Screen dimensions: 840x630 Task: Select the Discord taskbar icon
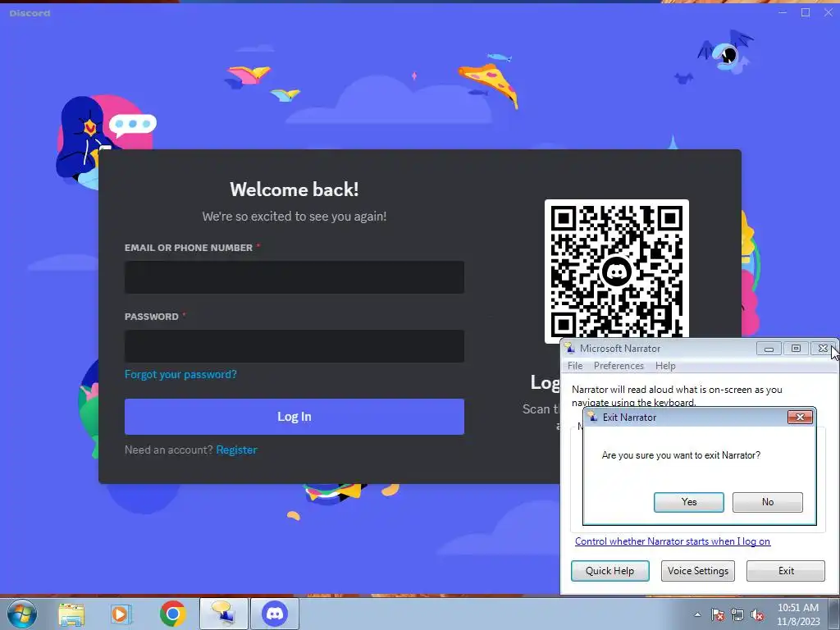[275, 614]
